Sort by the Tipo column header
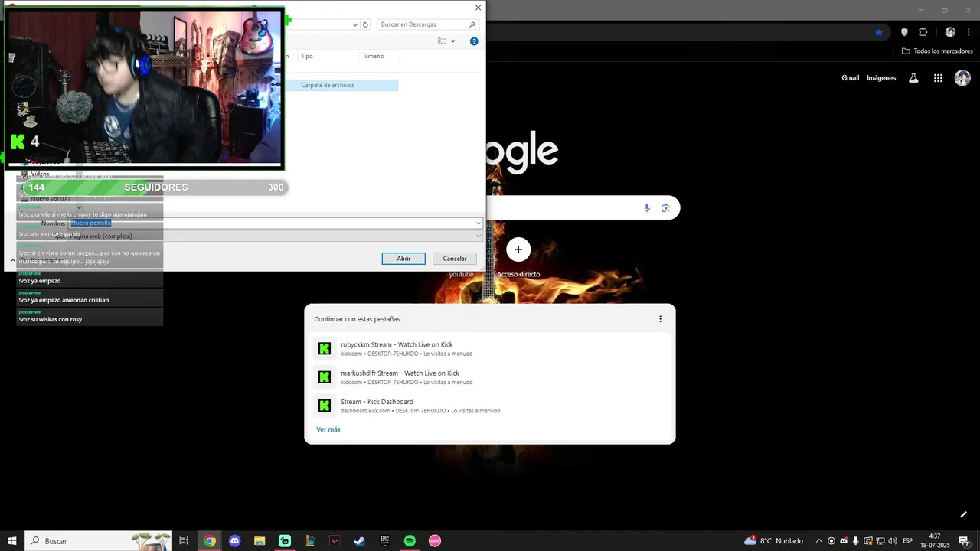The image size is (980, 551). click(x=307, y=56)
